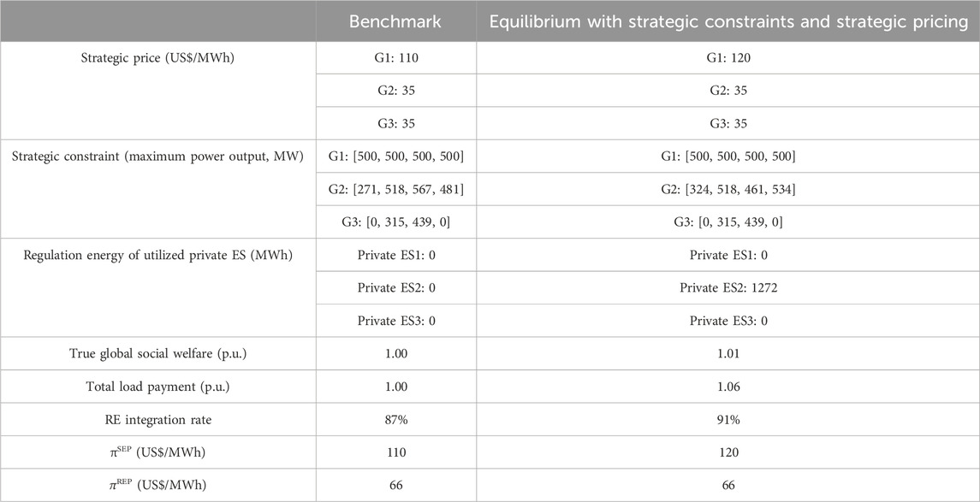The image size is (980, 502).
Task: Click the Strategic price (US$/MWh) row label
Action: tap(157, 58)
